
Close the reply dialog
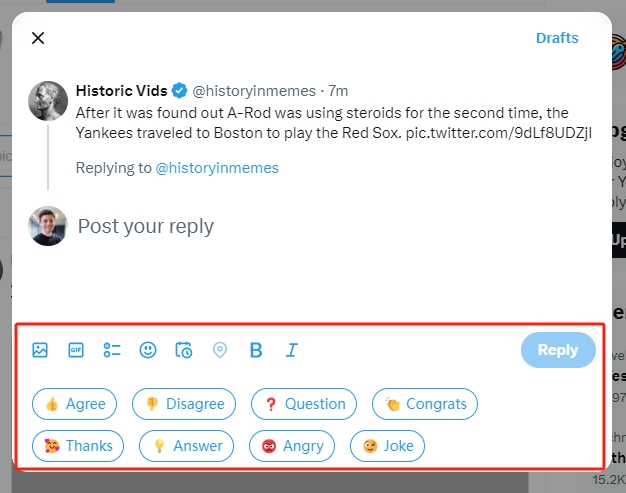pos(38,38)
